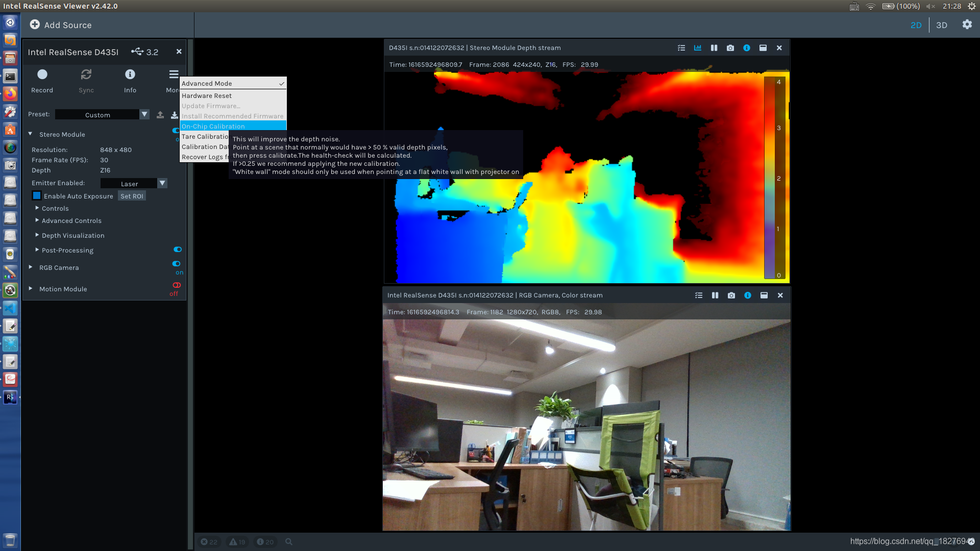The width and height of the screenshot is (980, 551).
Task: Choose Hardware Reset from menu
Action: [207, 96]
